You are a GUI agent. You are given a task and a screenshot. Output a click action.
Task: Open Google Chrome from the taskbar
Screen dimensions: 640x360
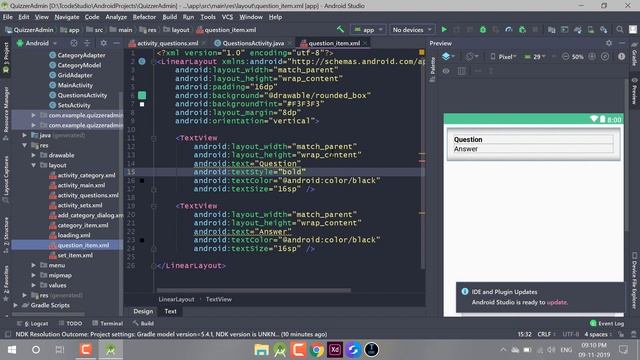tap(316, 350)
